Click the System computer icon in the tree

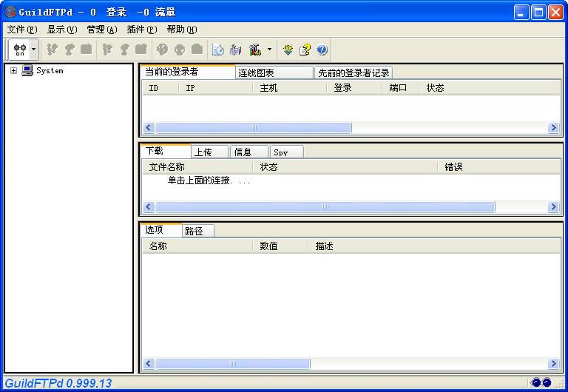pyautogui.click(x=27, y=70)
